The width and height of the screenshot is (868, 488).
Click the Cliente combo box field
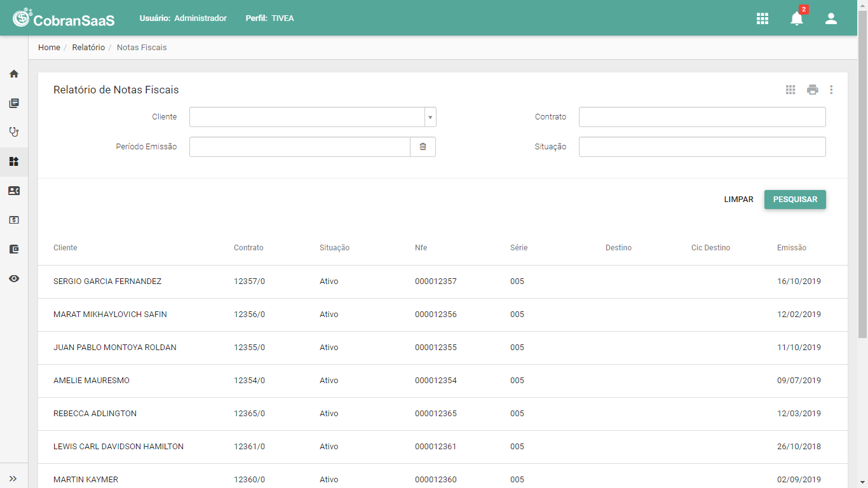(x=313, y=117)
